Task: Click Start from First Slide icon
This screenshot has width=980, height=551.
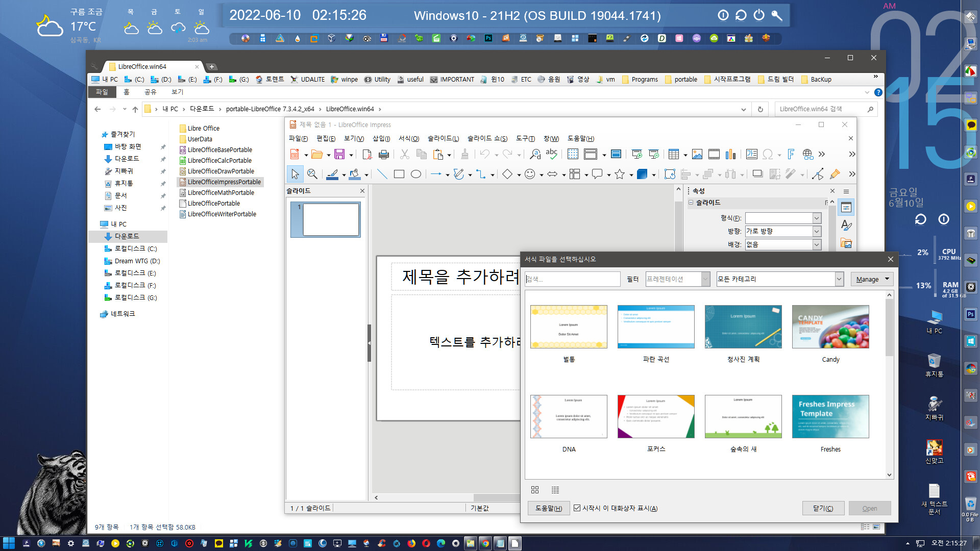Action: pos(636,154)
